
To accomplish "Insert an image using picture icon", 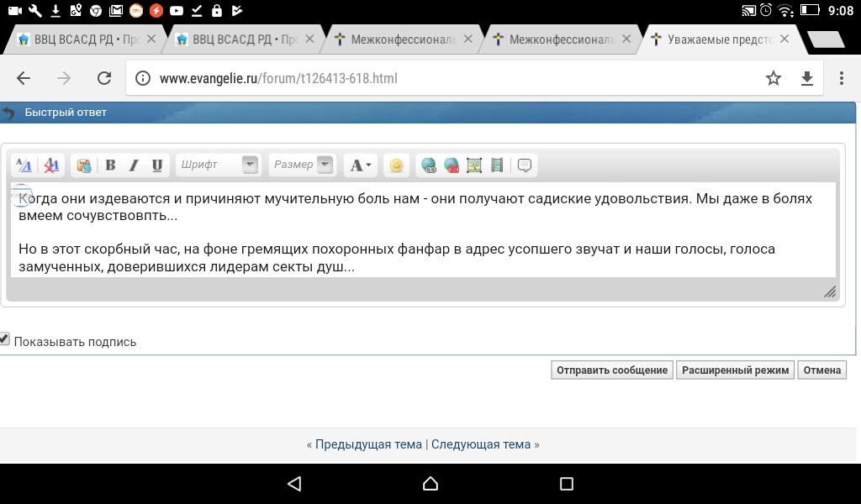I will [x=474, y=165].
